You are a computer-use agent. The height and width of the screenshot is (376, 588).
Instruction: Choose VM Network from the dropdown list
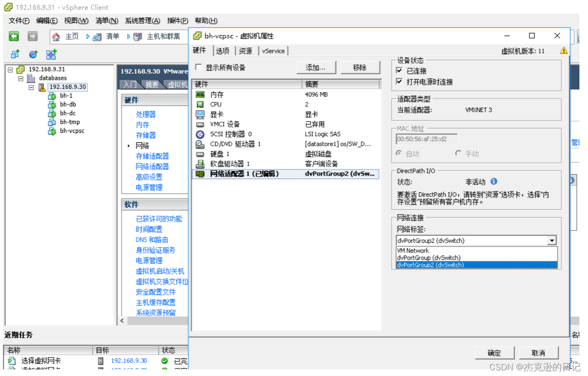click(x=476, y=250)
